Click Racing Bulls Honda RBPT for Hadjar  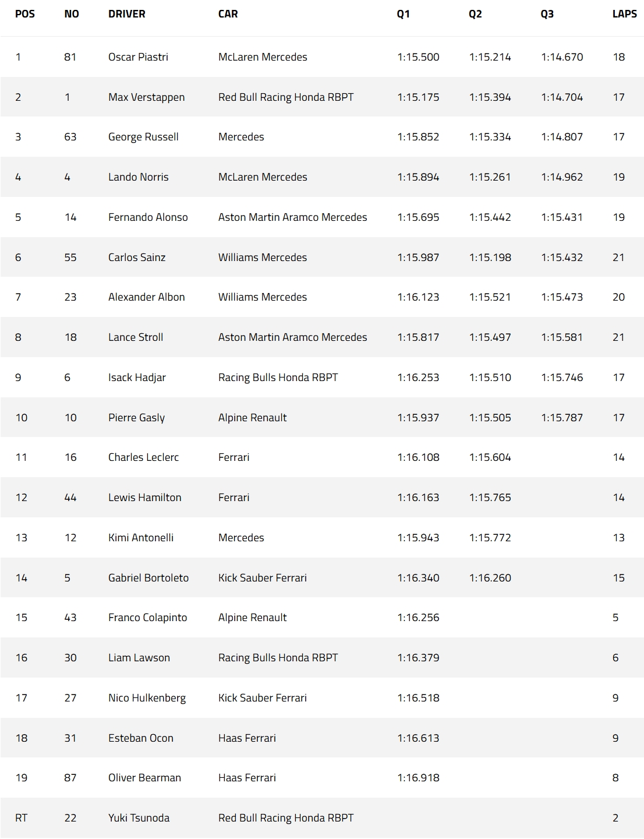[278, 378]
